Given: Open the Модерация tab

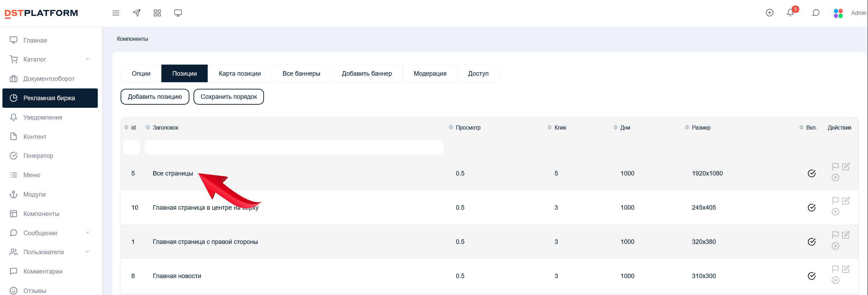Looking at the screenshot, I should (x=430, y=74).
